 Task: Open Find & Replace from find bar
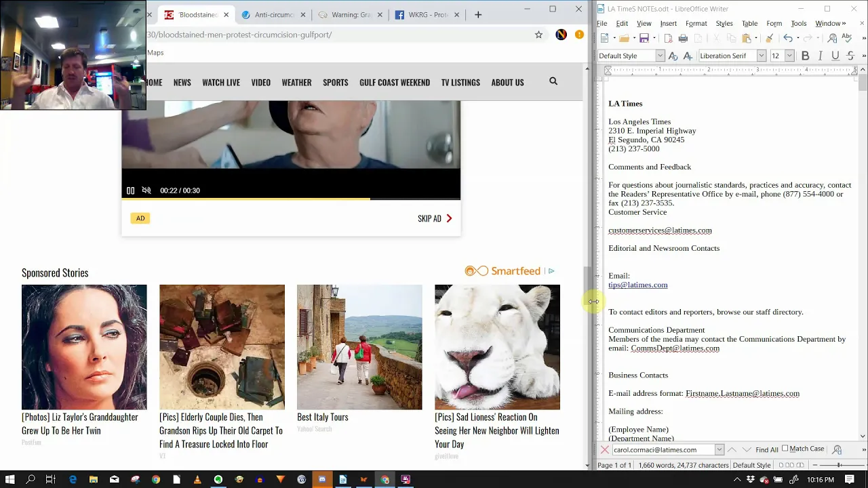pos(837,449)
